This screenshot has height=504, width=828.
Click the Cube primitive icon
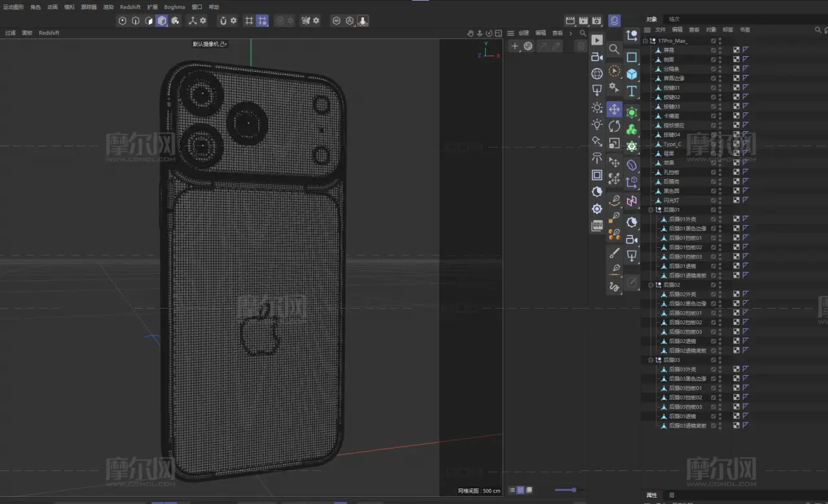pos(631,74)
